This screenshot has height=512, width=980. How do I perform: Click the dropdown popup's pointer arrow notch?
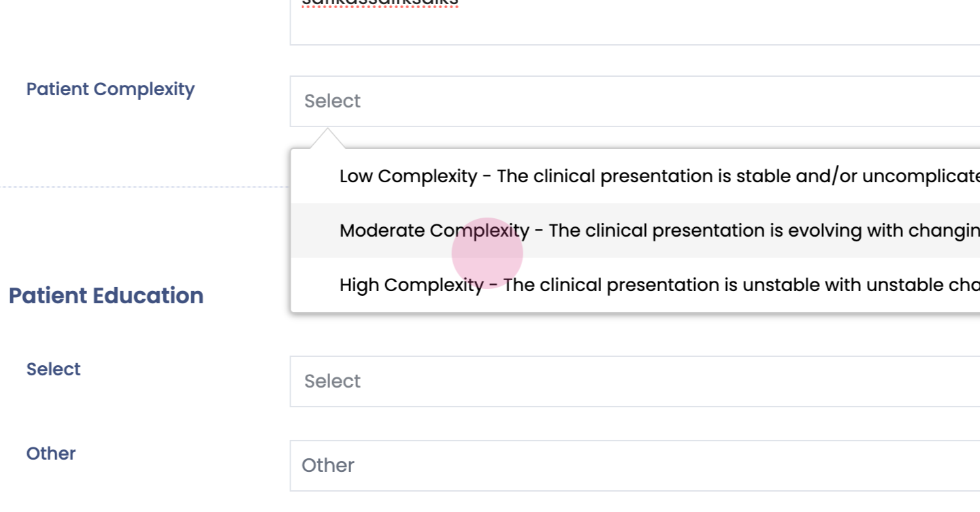(x=327, y=138)
